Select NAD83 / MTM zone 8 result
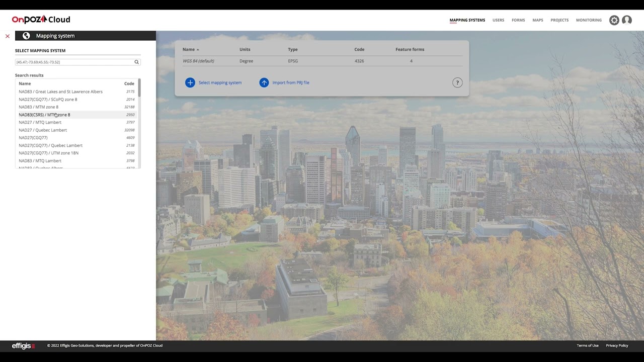 (76, 107)
